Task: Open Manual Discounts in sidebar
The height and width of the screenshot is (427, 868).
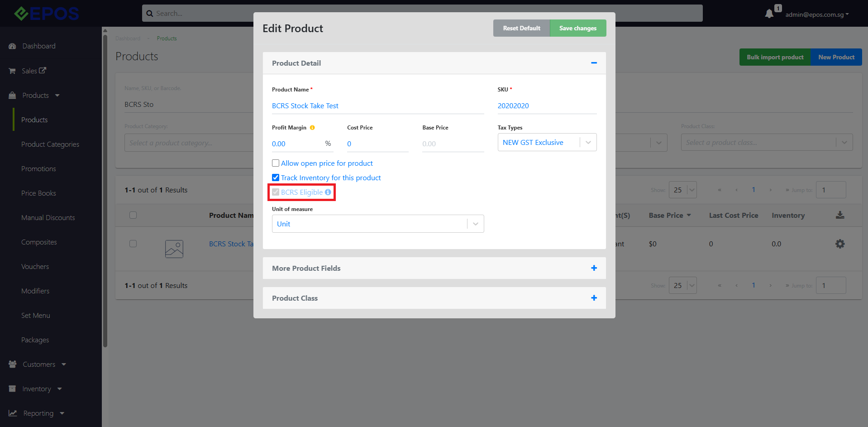Action: pyautogui.click(x=48, y=217)
